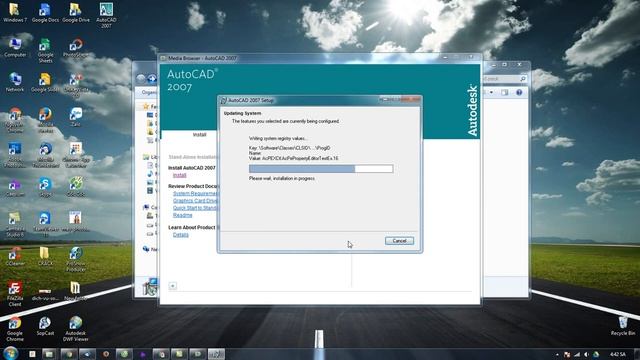Open the SopCast desktop shortcut
Viewport: 640px width, 360px height.
tap(45, 326)
